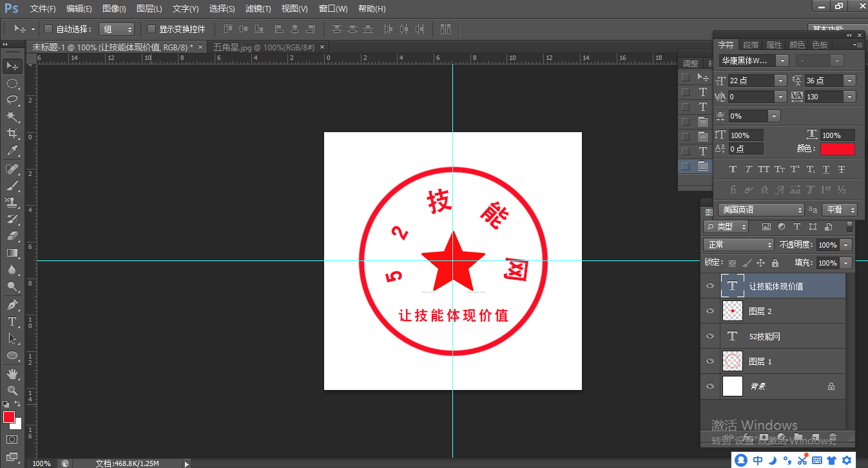Click filter for pixel layers icon

tap(766, 227)
